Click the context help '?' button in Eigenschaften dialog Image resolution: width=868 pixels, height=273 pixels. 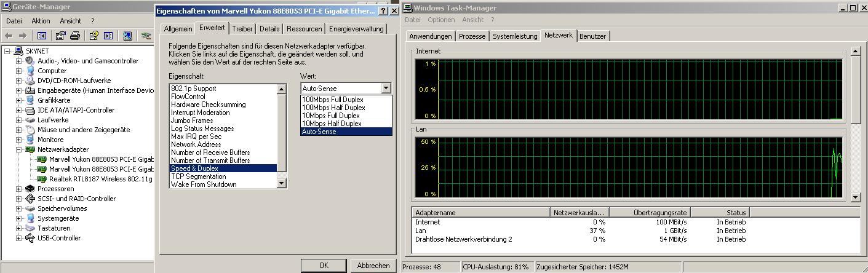tap(384, 11)
